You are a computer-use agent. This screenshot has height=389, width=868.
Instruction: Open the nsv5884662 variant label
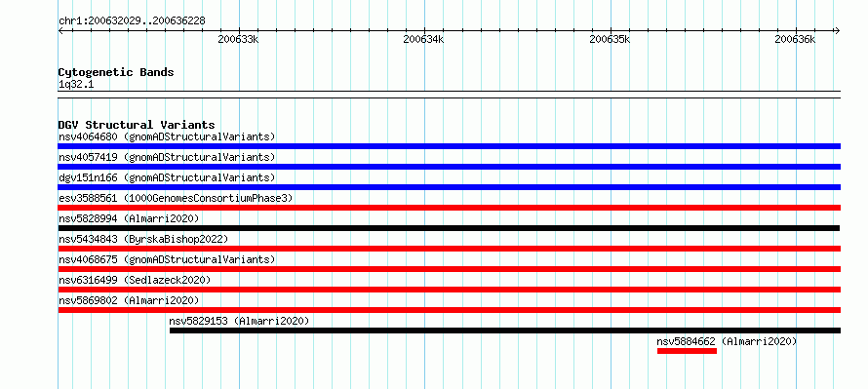(x=727, y=341)
